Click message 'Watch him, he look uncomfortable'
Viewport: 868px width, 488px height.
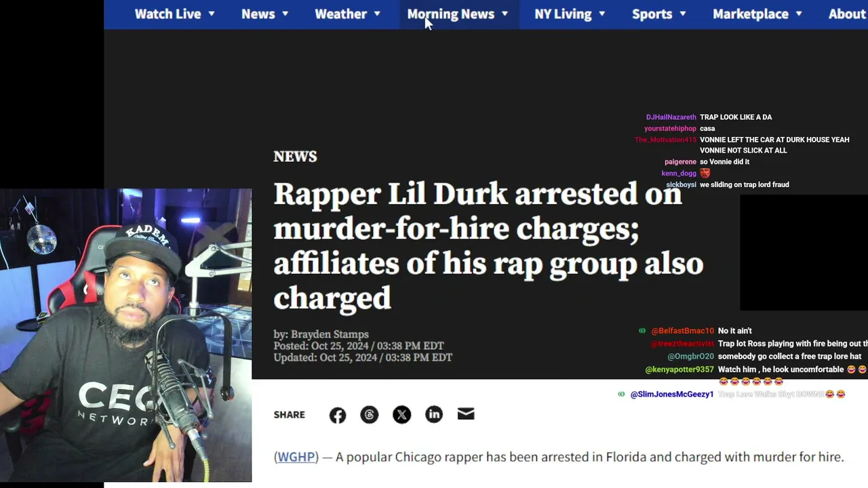click(781, 369)
